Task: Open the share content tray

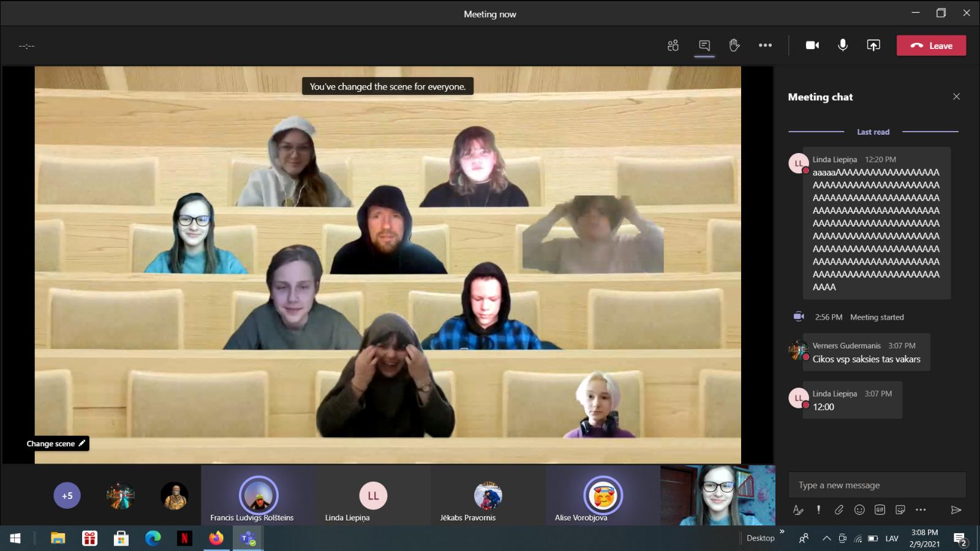Action: 873,45
